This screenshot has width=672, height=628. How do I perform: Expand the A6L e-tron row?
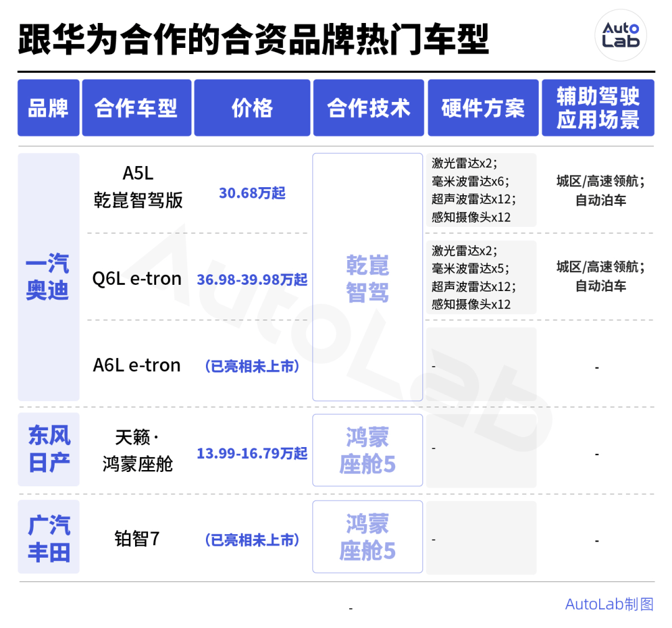136,365
